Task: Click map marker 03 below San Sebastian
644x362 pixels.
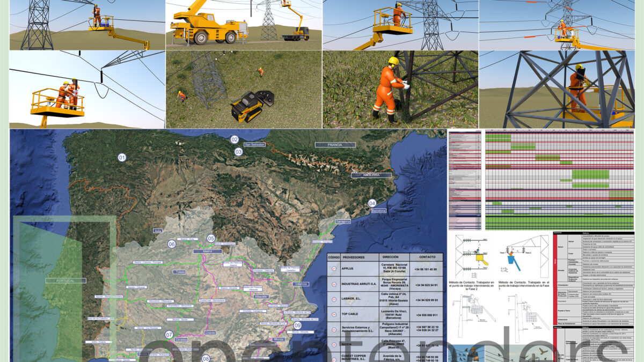Action: point(238,152)
